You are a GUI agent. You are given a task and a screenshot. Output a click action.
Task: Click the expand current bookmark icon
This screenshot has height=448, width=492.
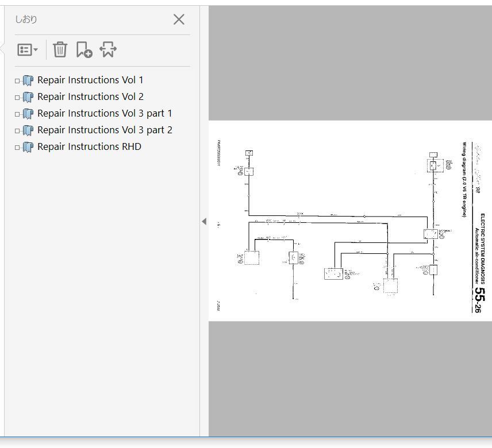[x=108, y=50]
